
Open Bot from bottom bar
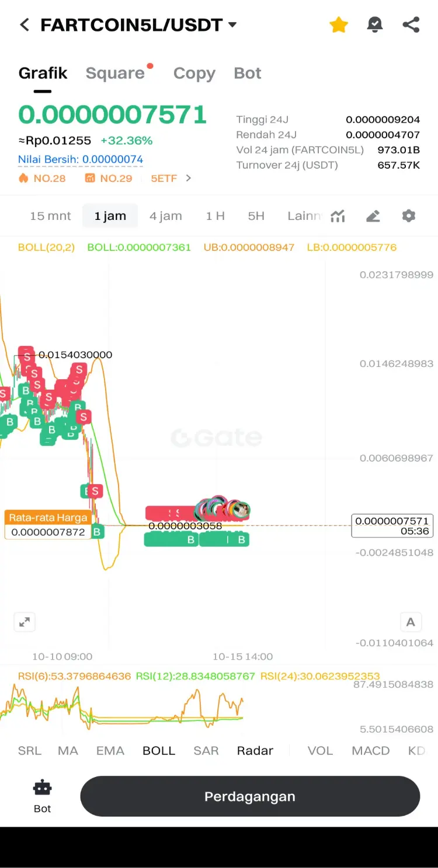tap(42, 796)
